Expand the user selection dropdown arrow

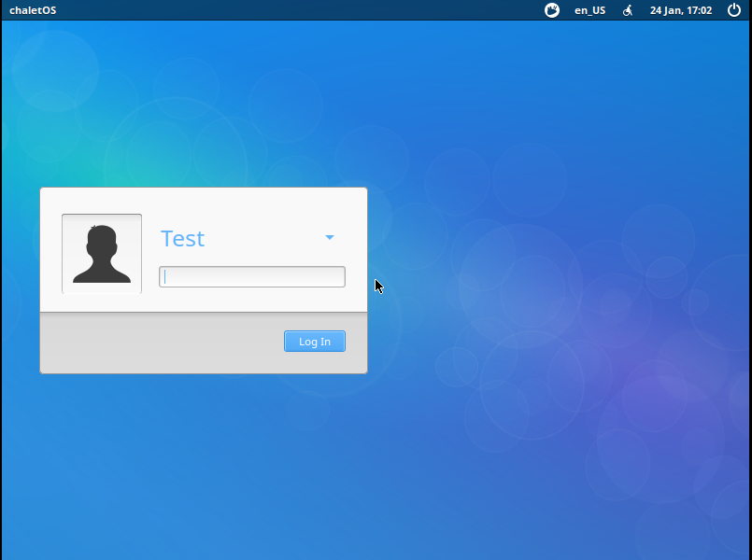click(x=330, y=238)
